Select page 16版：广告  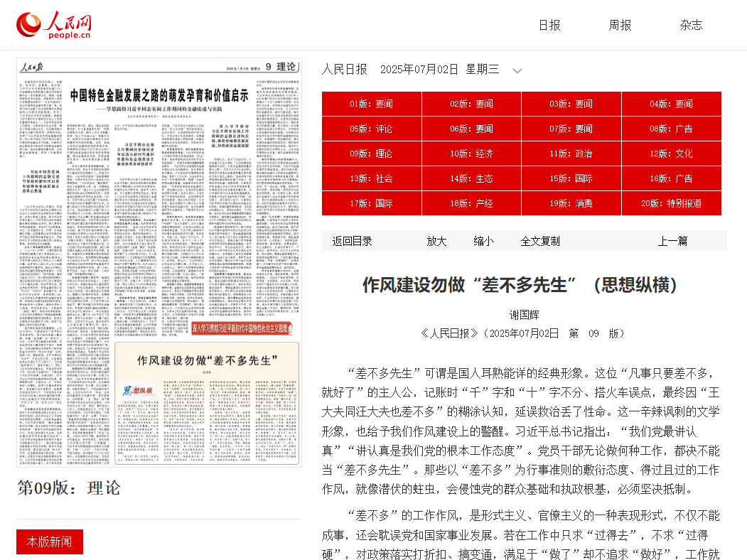(671, 178)
